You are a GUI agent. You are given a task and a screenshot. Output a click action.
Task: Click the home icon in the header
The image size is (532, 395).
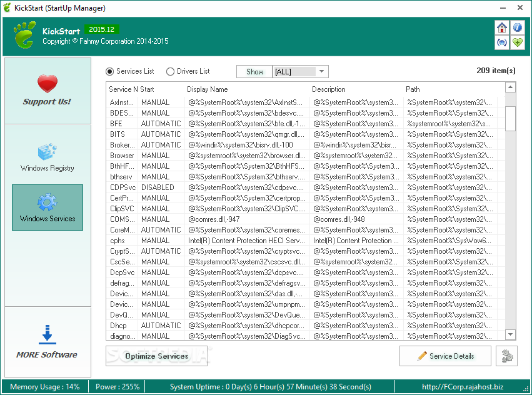[x=502, y=27]
